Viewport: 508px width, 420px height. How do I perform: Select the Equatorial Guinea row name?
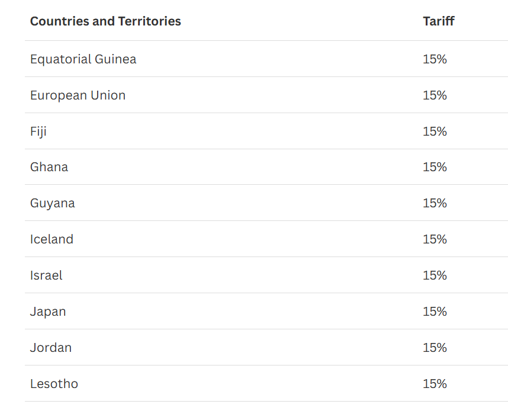(83, 59)
